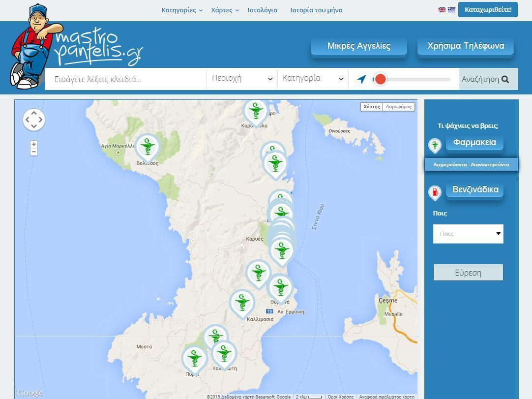This screenshot has height=399, width=532.
Task: Expand the Που; location select box
Action: tap(468, 234)
